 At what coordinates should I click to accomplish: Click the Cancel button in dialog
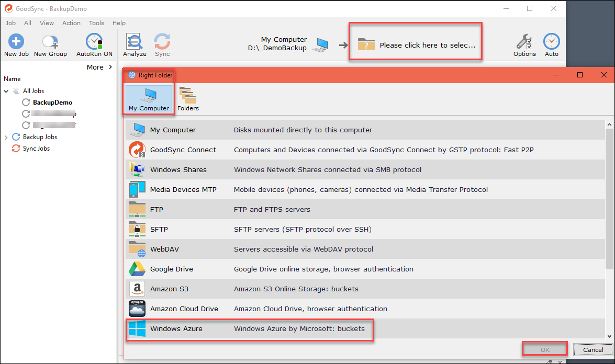pos(592,349)
